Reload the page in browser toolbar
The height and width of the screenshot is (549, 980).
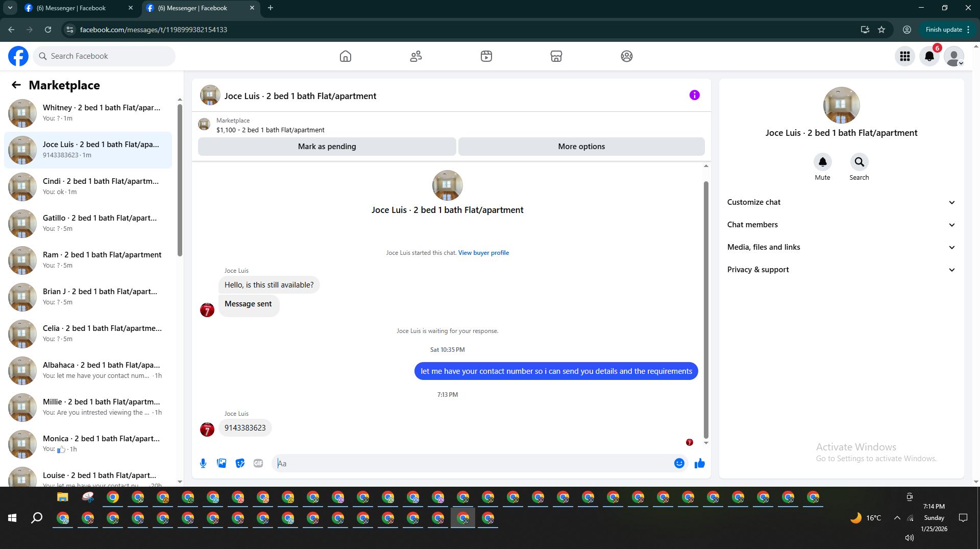(x=48, y=30)
